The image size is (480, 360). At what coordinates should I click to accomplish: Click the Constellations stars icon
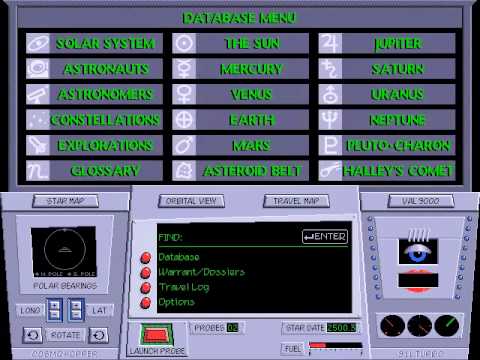coord(38,119)
